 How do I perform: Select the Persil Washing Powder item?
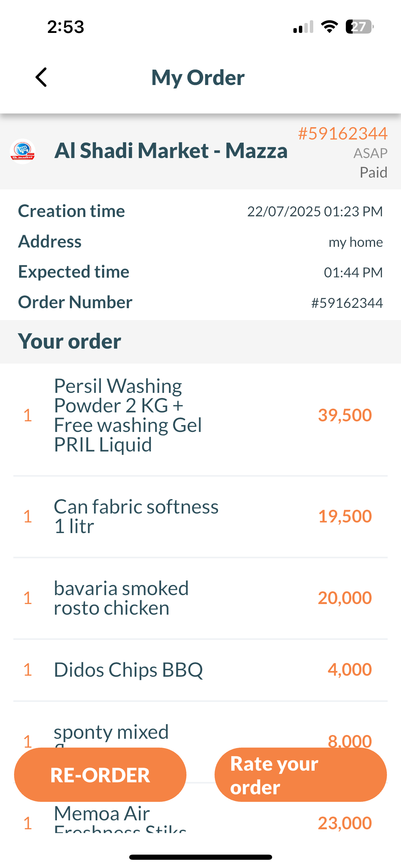point(128,415)
